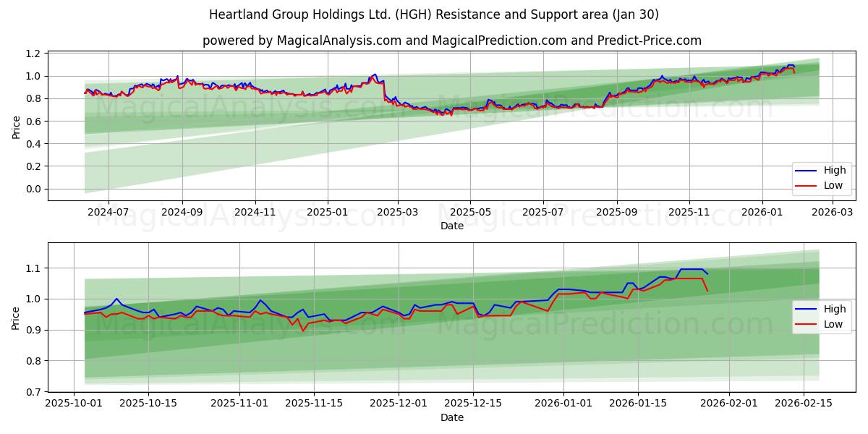Click the 'Date' axis label under top chart

[452, 226]
